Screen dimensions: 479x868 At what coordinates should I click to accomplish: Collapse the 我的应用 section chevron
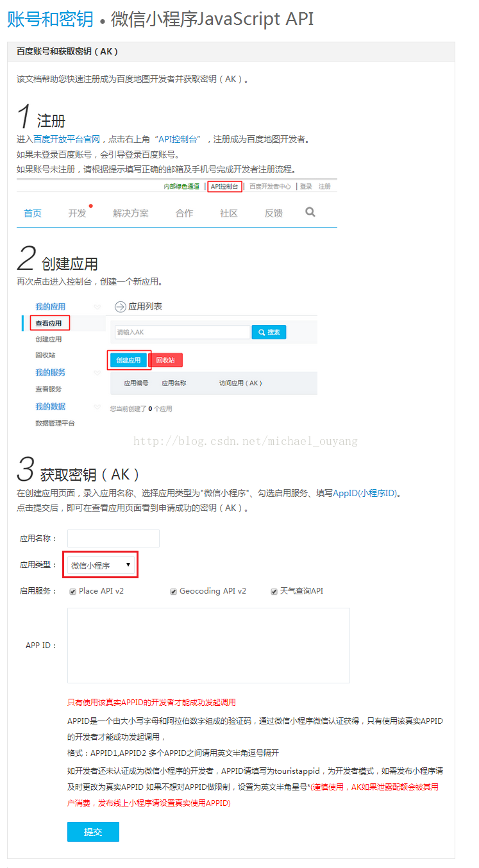(97, 306)
